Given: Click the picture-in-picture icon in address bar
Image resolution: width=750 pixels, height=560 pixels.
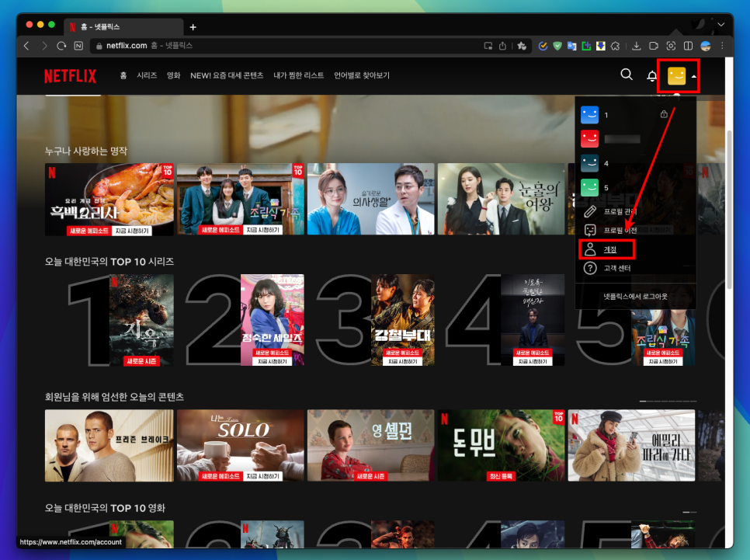Looking at the screenshot, I should pyautogui.click(x=488, y=46).
